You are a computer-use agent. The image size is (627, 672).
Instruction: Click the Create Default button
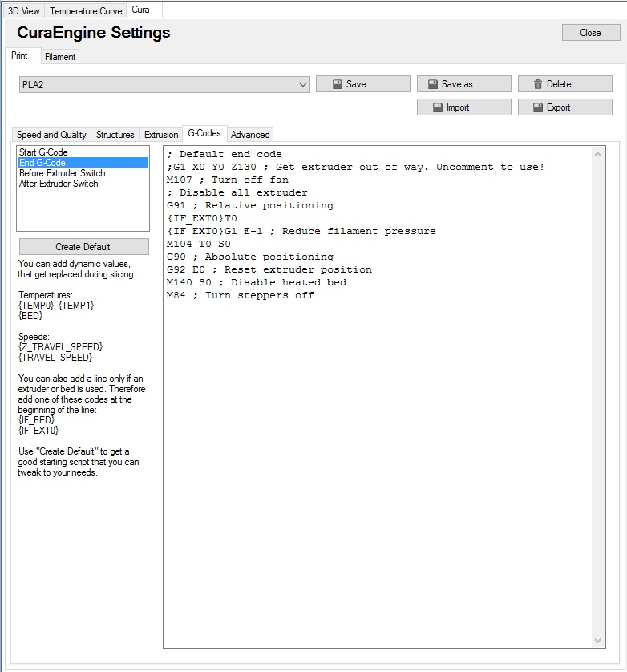pyautogui.click(x=84, y=247)
